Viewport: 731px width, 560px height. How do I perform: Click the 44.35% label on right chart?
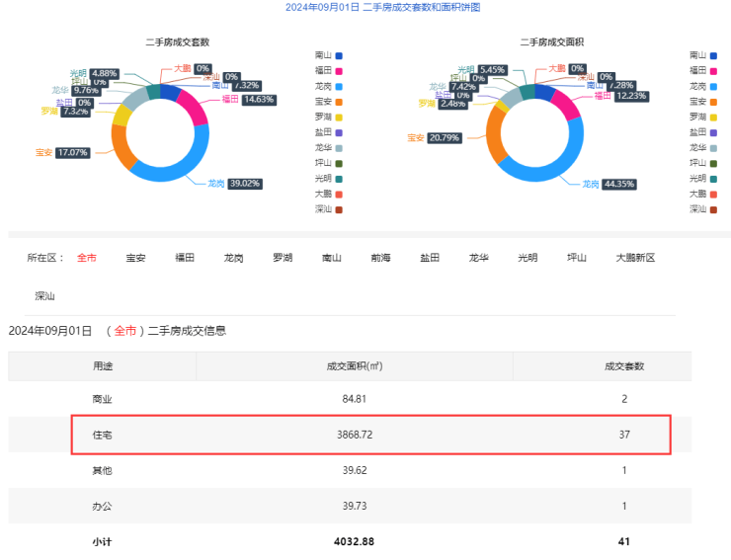click(620, 184)
